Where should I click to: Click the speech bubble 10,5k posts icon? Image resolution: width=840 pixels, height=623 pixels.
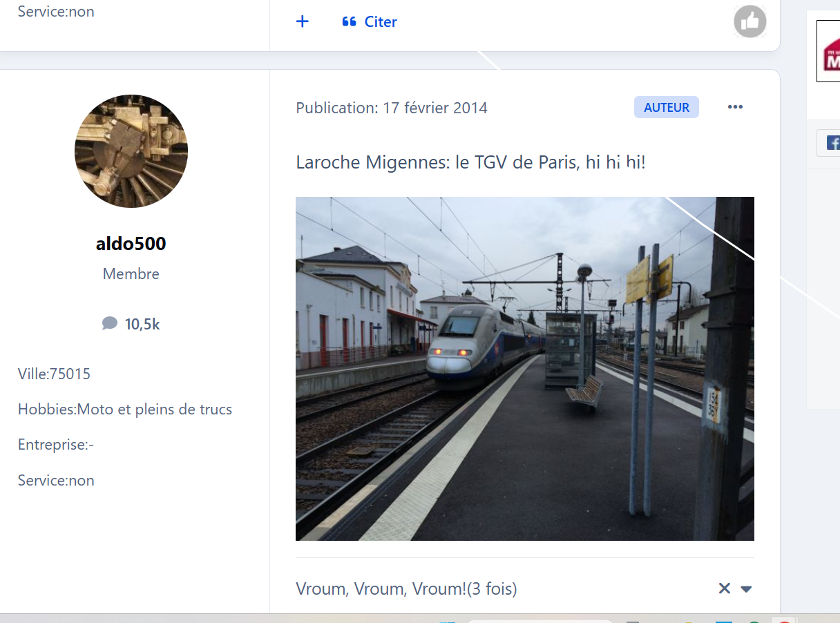110,324
